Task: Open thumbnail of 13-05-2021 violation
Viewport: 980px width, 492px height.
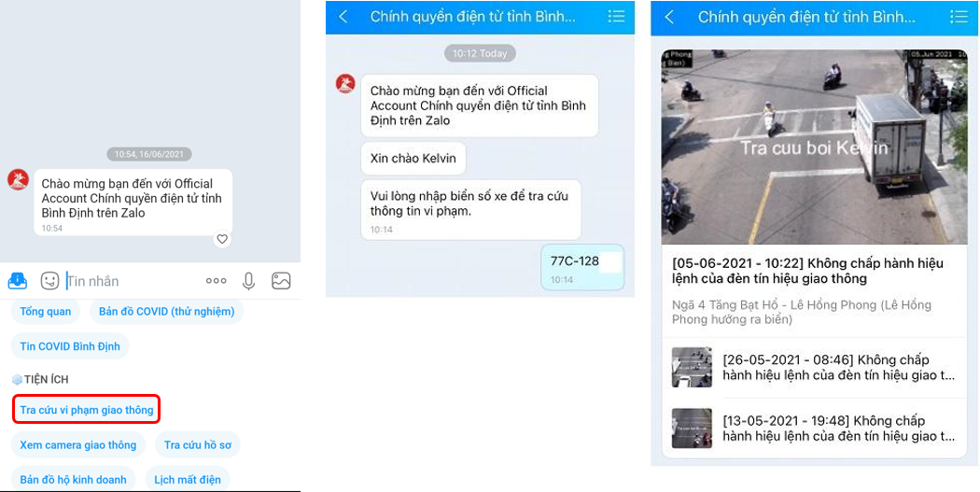Action: click(692, 429)
